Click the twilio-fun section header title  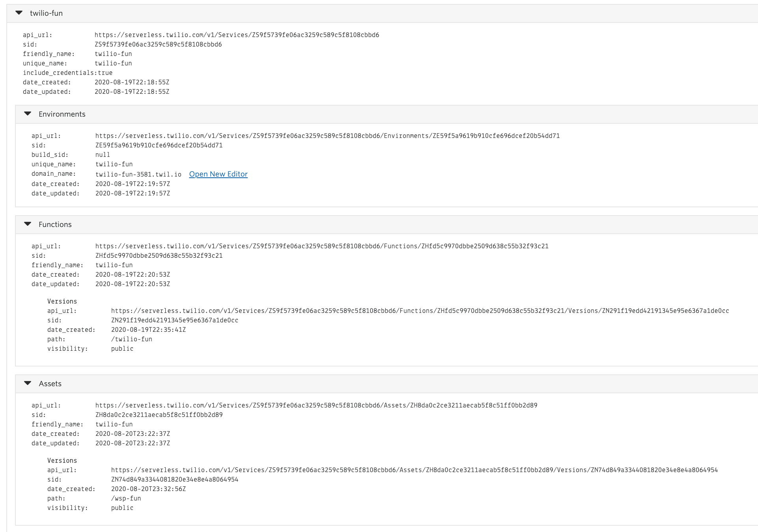tap(46, 13)
